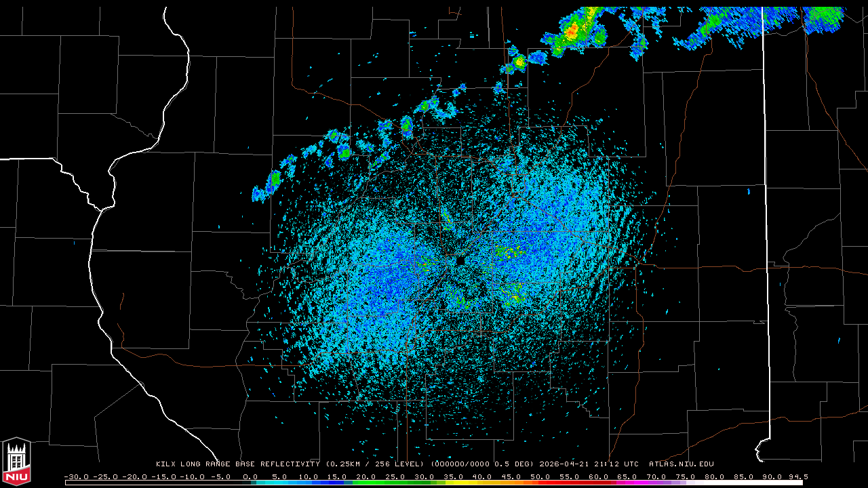Click the yellow-core storm cell near top center

pos(519,62)
